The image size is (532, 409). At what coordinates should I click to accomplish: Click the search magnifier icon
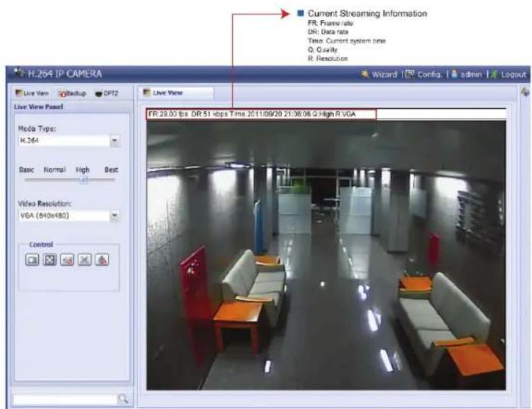[x=123, y=399]
